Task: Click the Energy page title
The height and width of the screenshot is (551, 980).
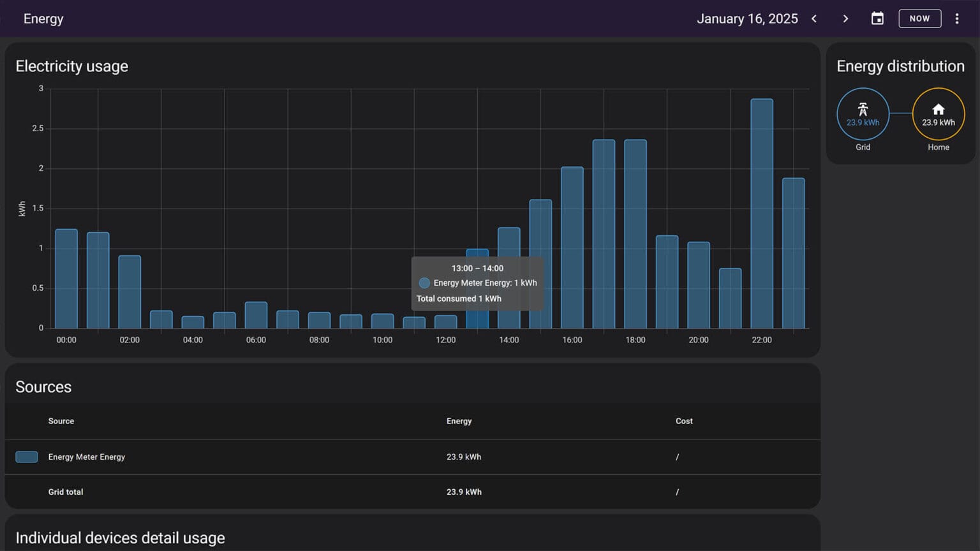Action: point(43,18)
